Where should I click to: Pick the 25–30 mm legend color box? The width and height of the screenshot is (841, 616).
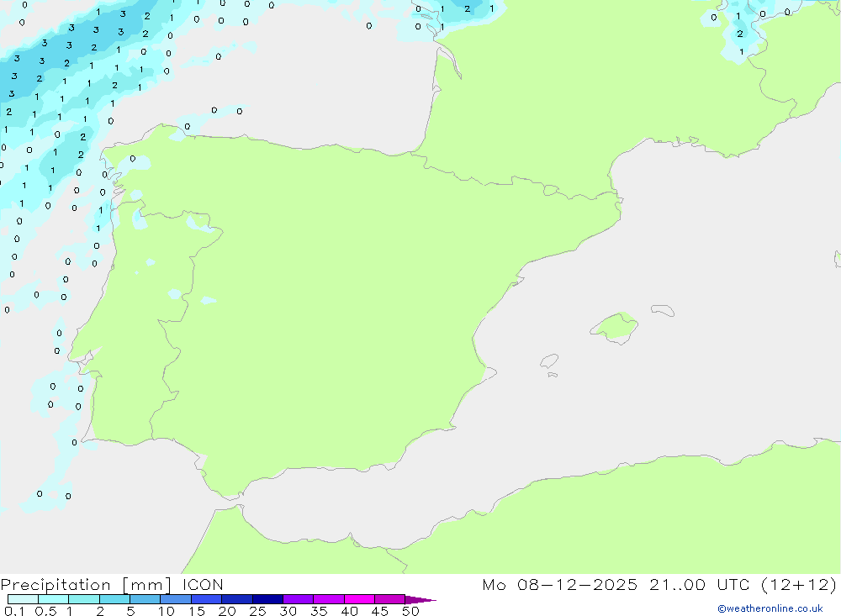click(267, 599)
